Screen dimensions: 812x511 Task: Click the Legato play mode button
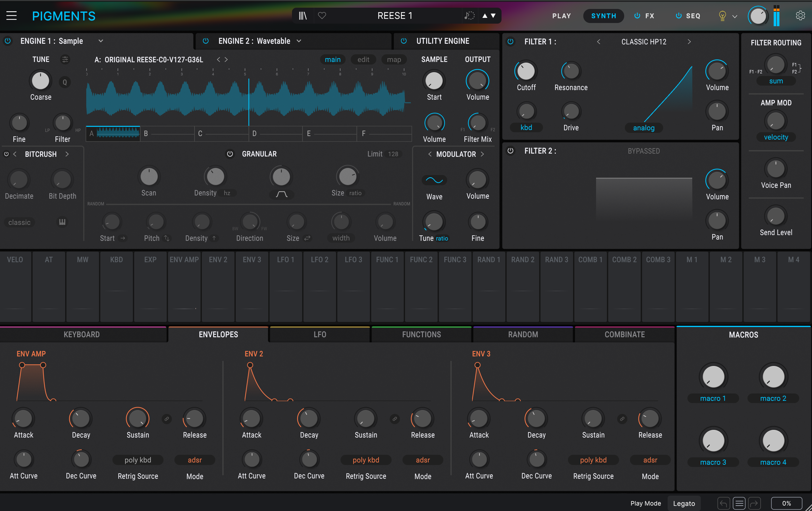pos(684,503)
